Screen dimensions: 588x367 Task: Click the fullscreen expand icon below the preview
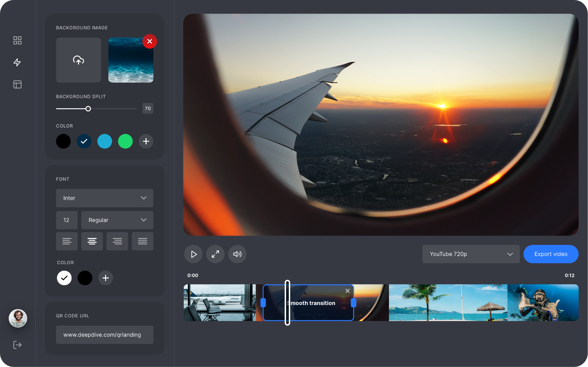(x=215, y=254)
